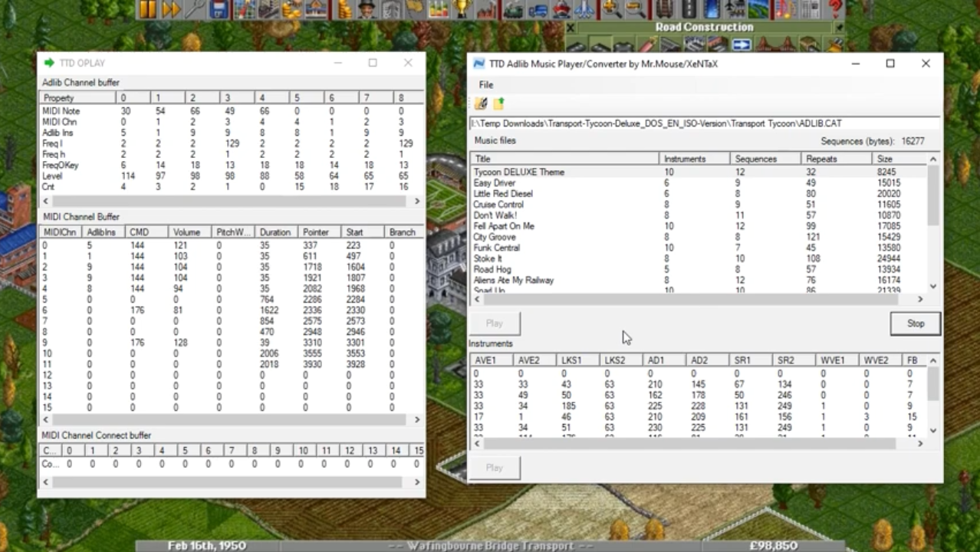Click the fast forward game icon
The height and width of the screenshot is (552, 980).
(x=171, y=9)
